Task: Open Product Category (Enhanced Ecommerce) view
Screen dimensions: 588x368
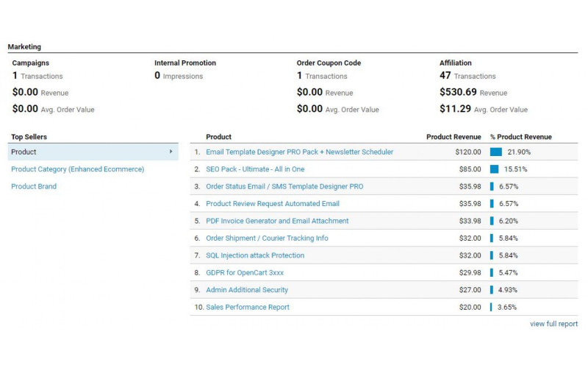Action: [x=78, y=169]
